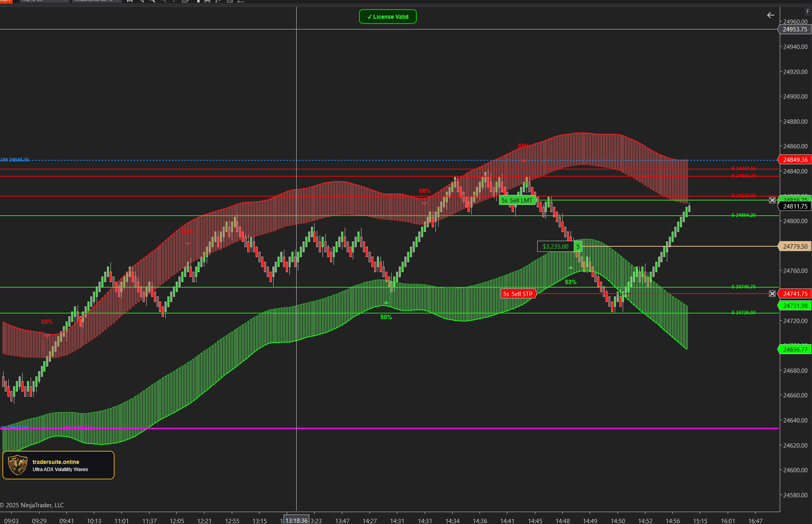Click the left-pointing arrow icon
Viewport: 812px width, 524px height.
[770, 15]
